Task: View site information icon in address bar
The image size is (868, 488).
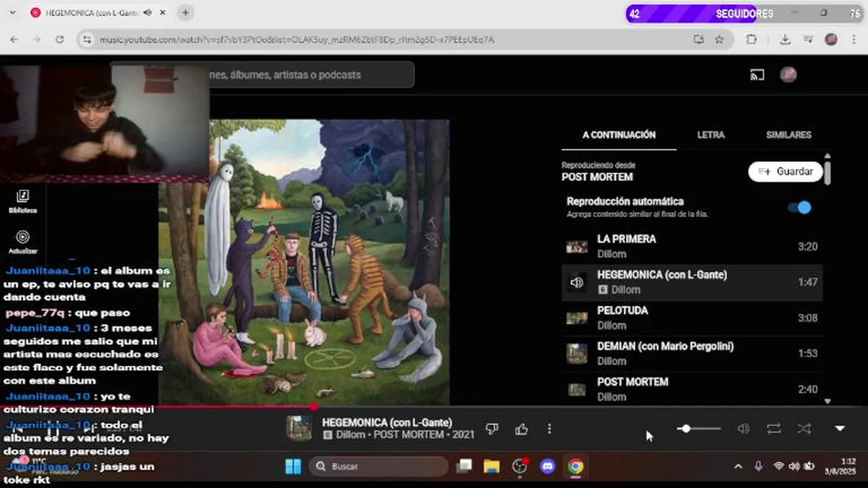Action: click(86, 40)
